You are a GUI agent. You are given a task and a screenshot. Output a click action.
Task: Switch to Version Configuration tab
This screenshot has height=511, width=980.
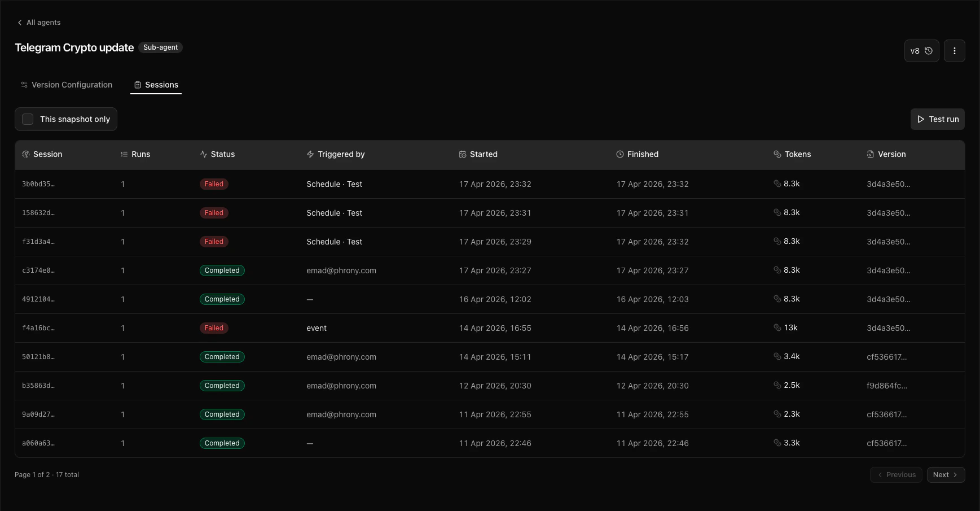click(x=67, y=85)
